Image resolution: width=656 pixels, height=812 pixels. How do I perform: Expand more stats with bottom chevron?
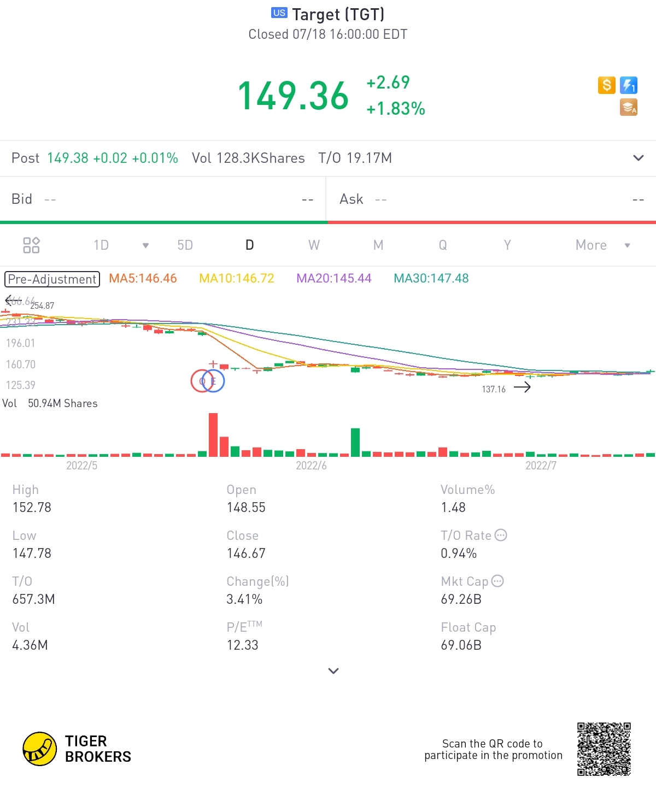(x=333, y=670)
